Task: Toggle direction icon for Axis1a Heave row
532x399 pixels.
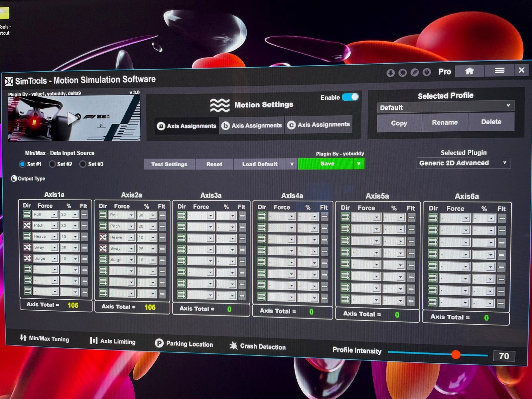Action: pyautogui.click(x=27, y=236)
